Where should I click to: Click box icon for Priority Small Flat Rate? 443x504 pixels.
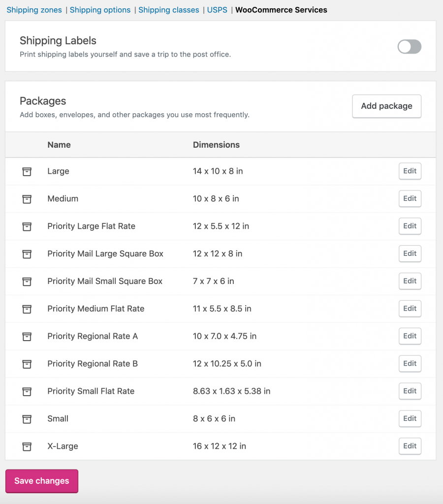point(27,391)
